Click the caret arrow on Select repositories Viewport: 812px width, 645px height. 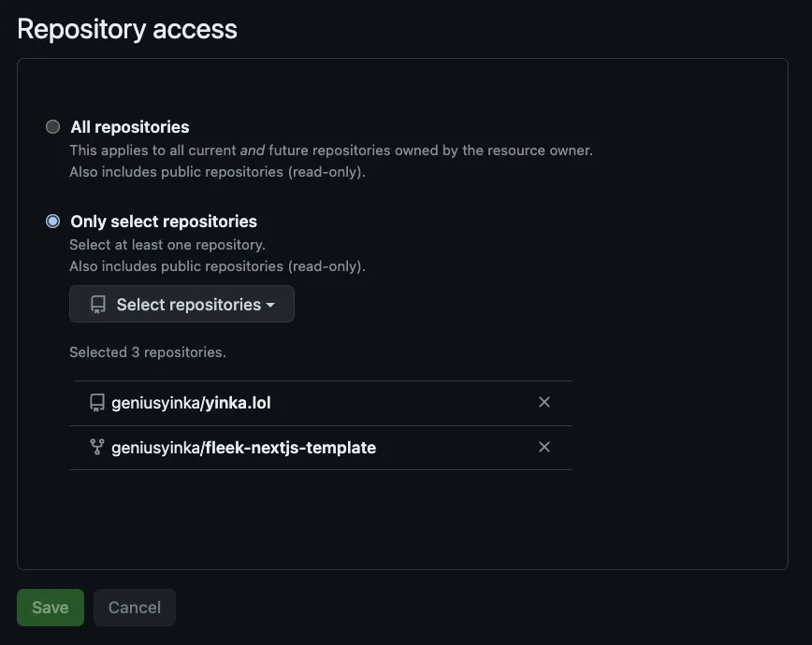[270, 306]
